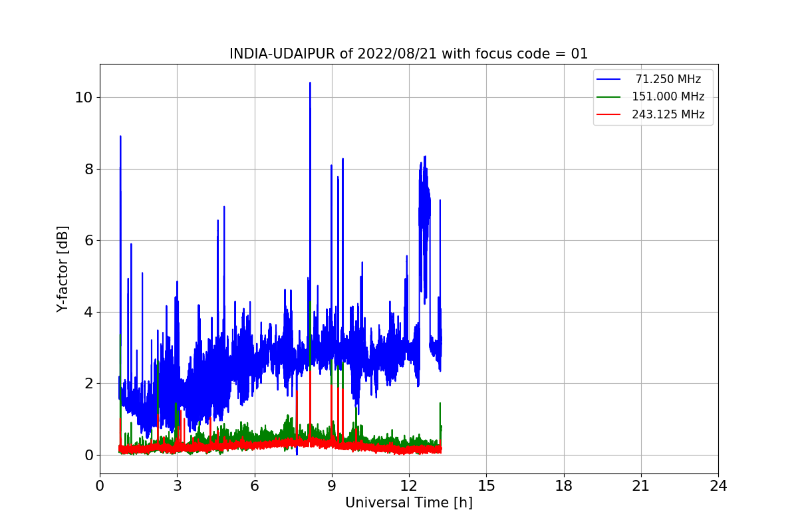Click x-axis tick label 3

(x=177, y=486)
